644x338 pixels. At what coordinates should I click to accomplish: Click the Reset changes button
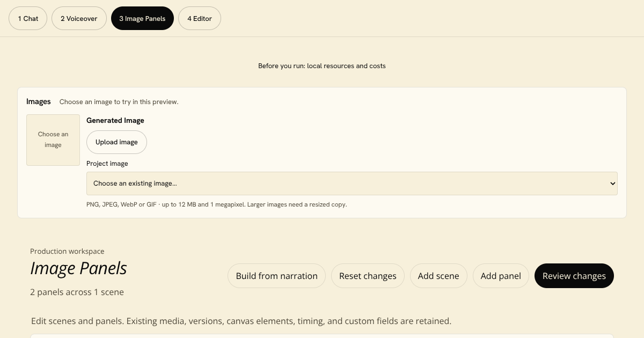pyautogui.click(x=368, y=276)
